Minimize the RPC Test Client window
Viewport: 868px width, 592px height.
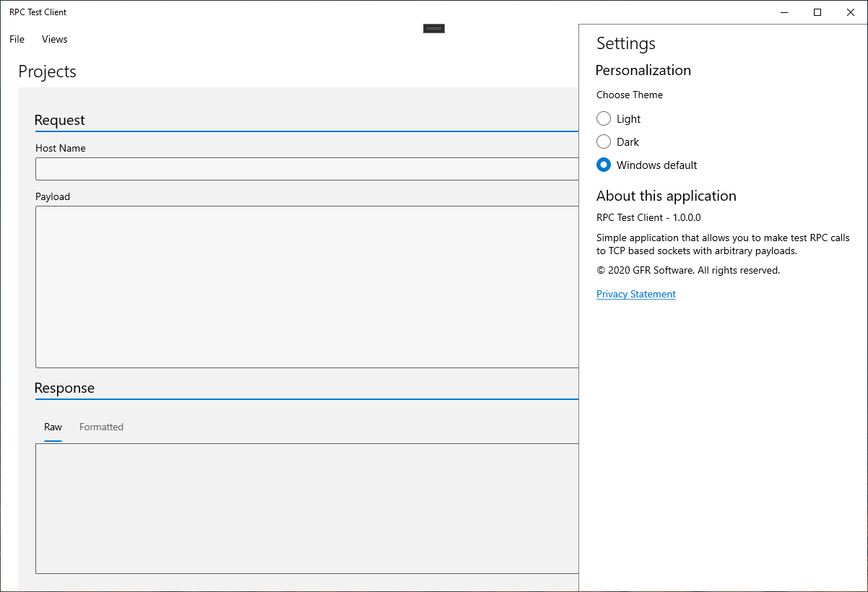pos(784,12)
